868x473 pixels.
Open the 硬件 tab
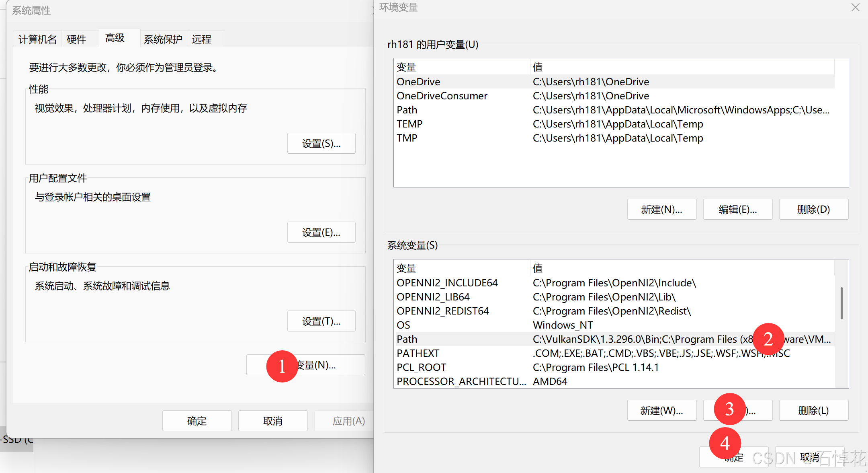[x=76, y=39]
